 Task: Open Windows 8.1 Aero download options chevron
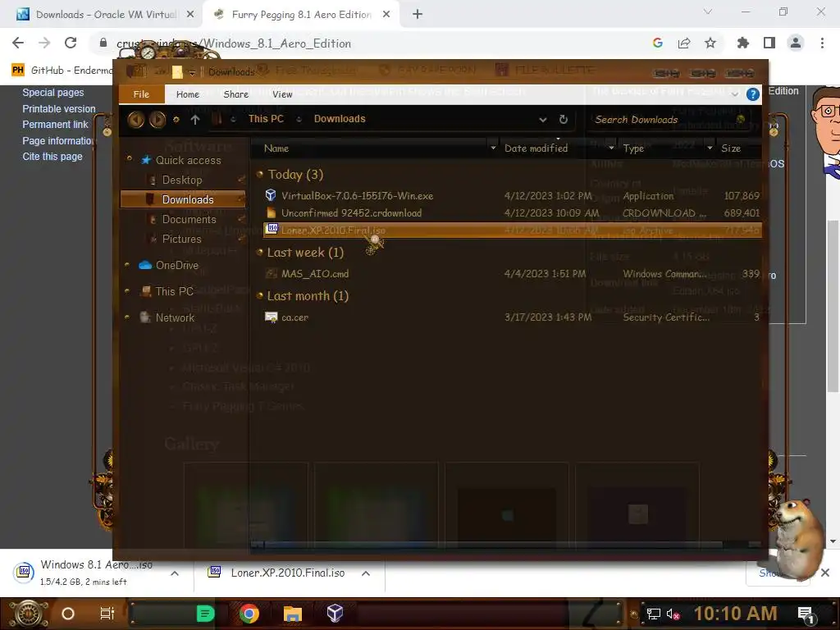(175, 573)
